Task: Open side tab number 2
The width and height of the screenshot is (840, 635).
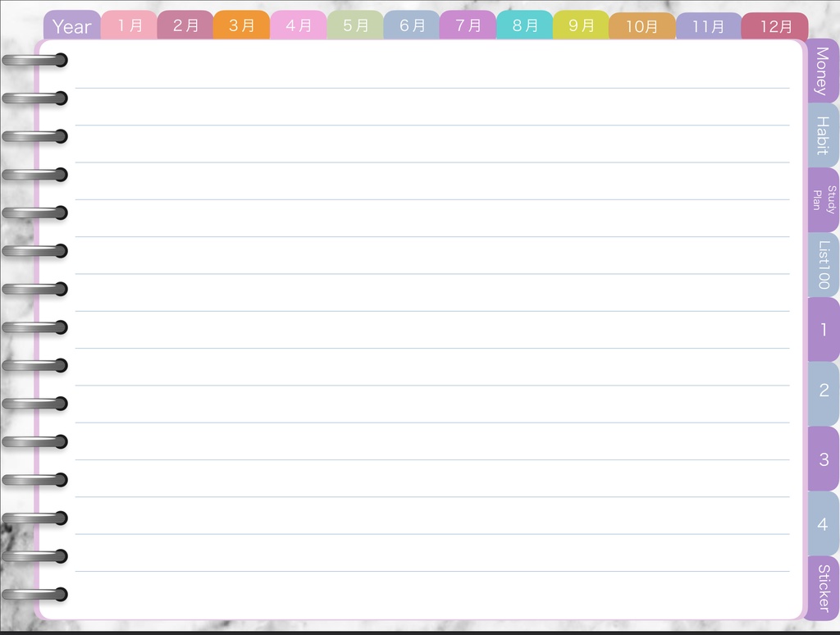Action: coord(823,394)
